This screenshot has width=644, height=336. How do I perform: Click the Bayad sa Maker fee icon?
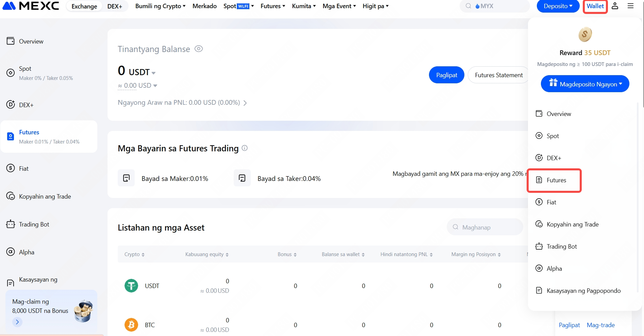tap(126, 178)
